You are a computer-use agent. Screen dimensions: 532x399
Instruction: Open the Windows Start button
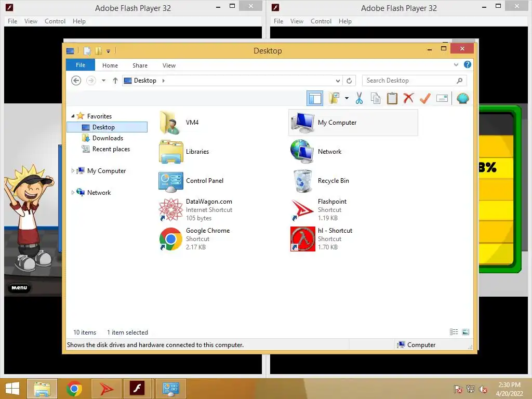coord(12,389)
